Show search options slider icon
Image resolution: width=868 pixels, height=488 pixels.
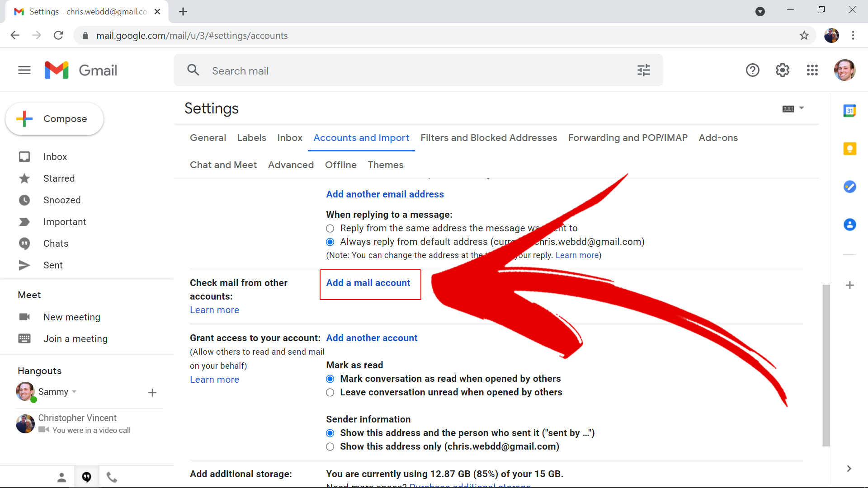643,70
